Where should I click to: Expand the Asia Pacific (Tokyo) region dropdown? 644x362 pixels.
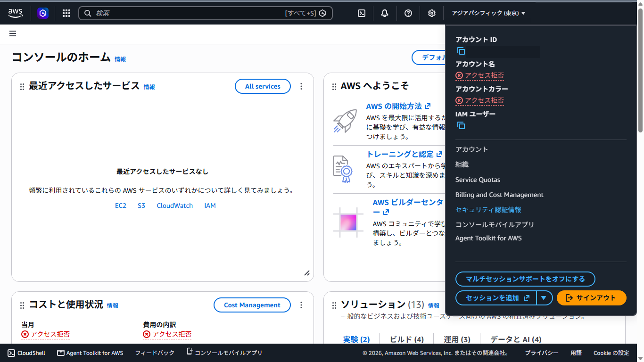click(488, 13)
